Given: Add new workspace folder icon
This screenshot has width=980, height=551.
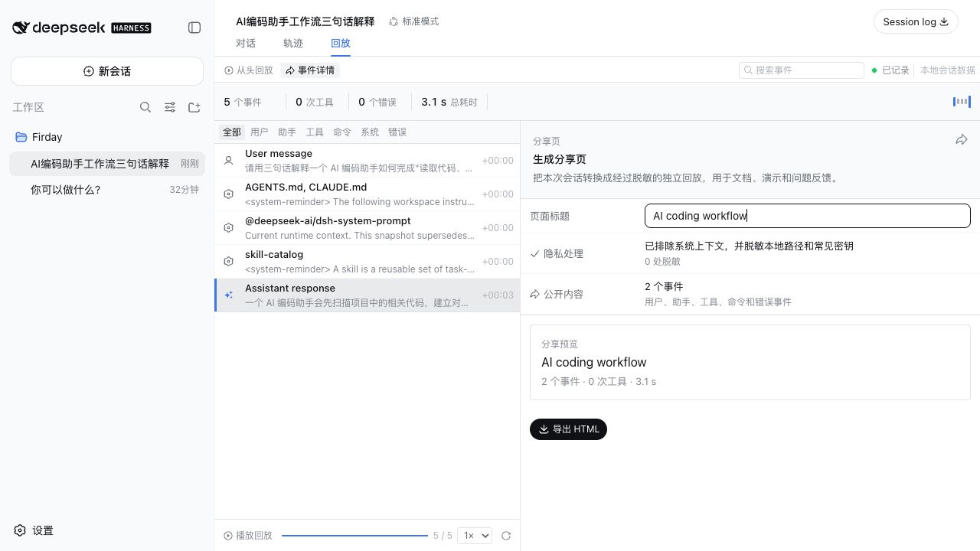Looking at the screenshot, I should coord(194,107).
